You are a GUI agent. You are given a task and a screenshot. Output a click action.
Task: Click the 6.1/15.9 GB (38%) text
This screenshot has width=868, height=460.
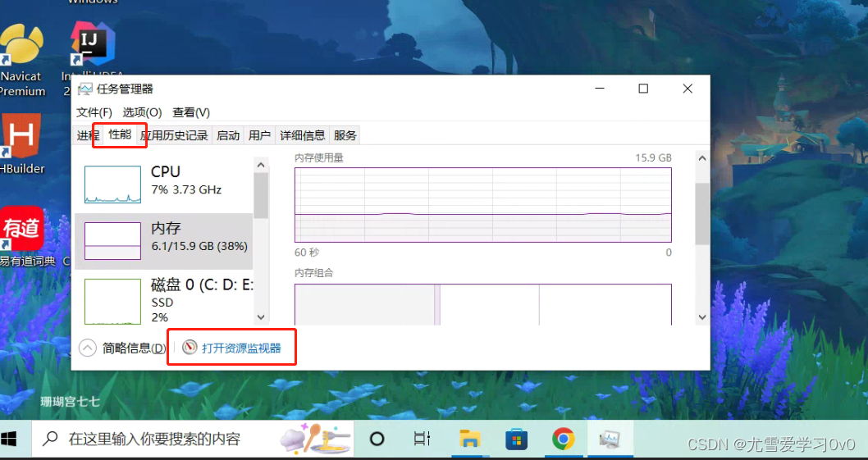[199, 246]
